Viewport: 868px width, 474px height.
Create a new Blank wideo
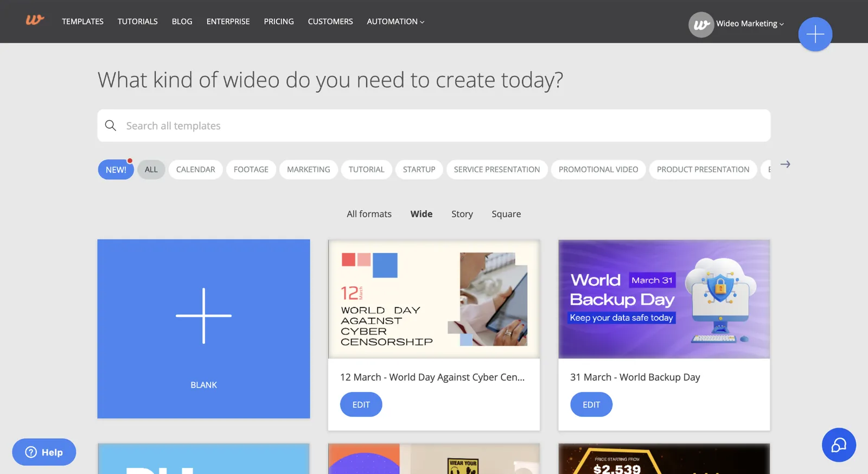point(203,328)
